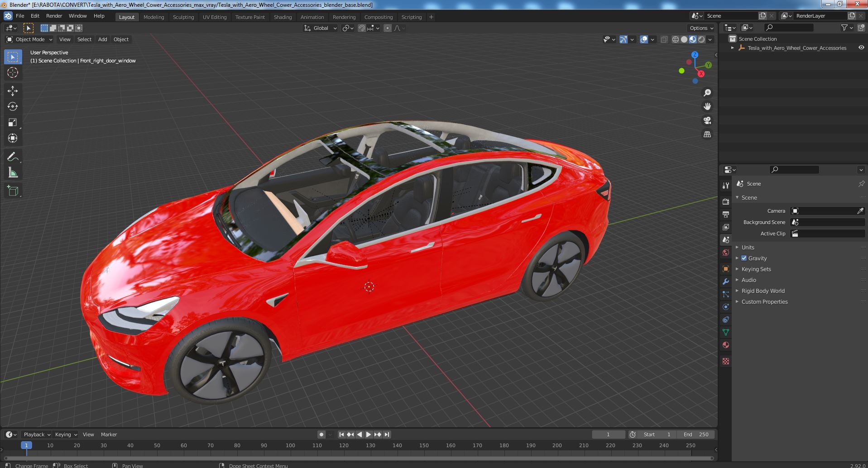Image resolution: width=868 pixels, height=468 pixels.
Task: Open Output properties tab
Action: point(726,214)
